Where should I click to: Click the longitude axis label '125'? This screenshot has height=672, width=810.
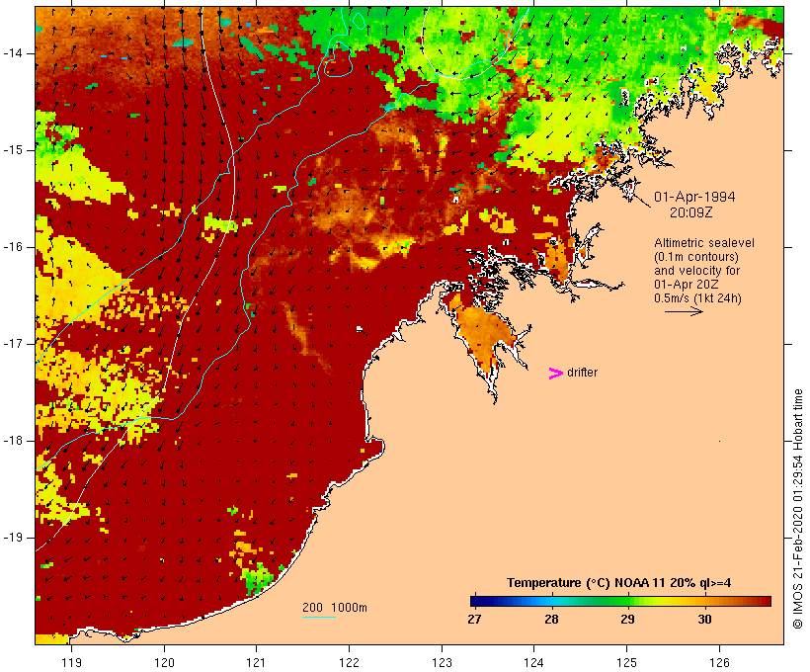tap(626, 662)
